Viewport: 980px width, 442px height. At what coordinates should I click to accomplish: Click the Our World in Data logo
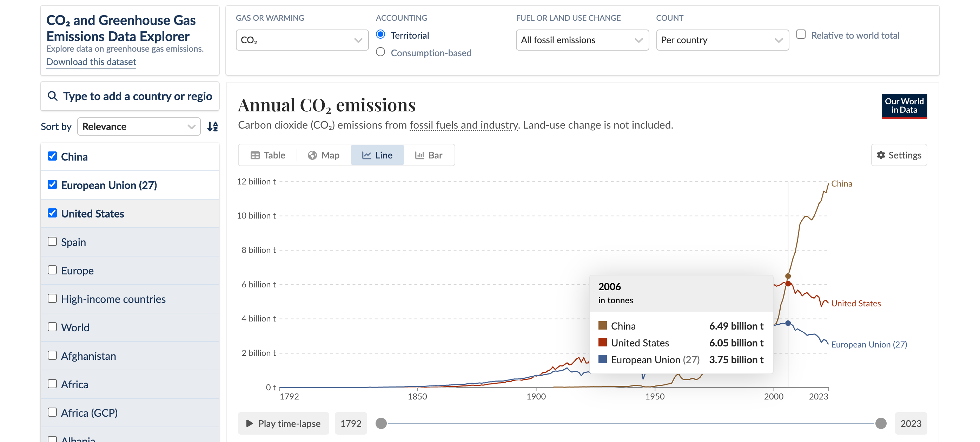[x=903, y=106]
